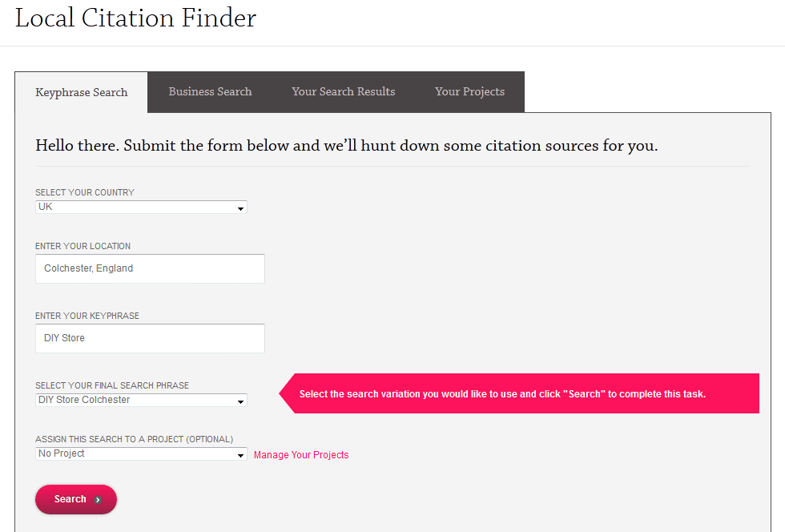This screenshot has width=785, height=532.
Task: Expand the final search phrase dropdown
Action: pyautogui.click(x=140, y=401)
